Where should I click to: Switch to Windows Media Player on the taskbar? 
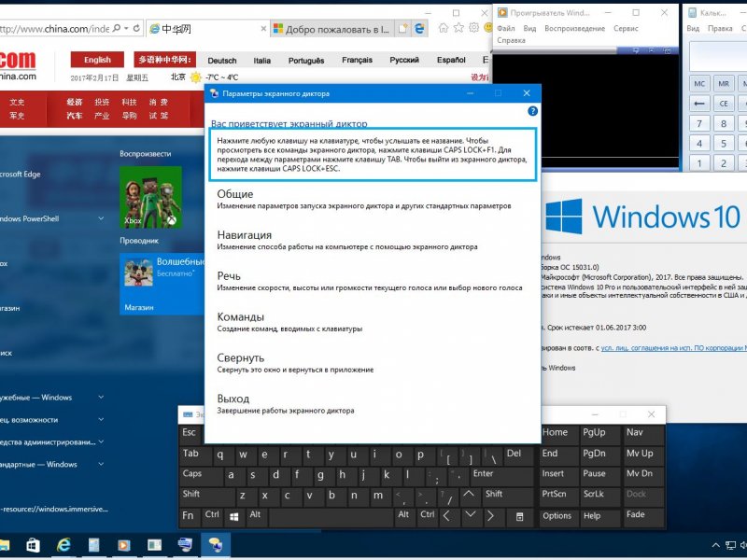(x=124, y=545)
